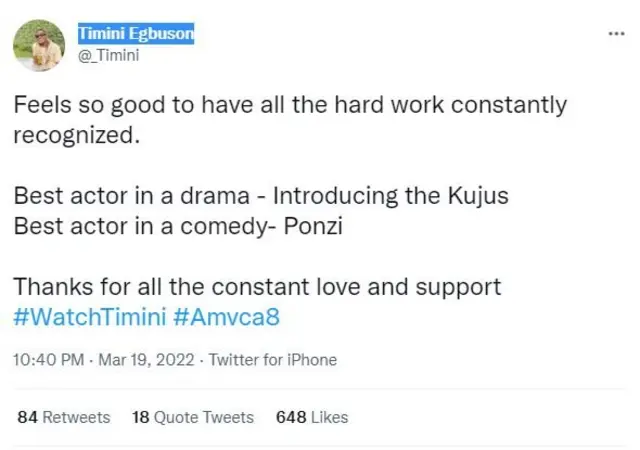Show the 648 Likes list

coord(312,417)
